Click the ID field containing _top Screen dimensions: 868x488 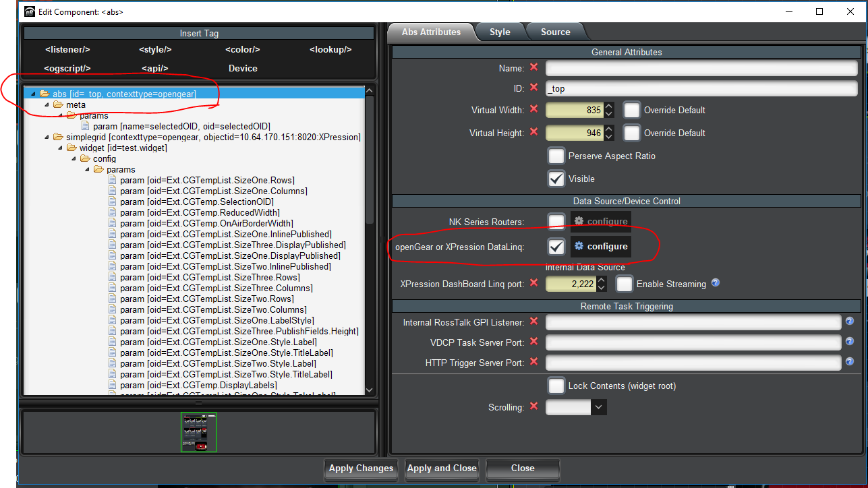coord(701,88)
